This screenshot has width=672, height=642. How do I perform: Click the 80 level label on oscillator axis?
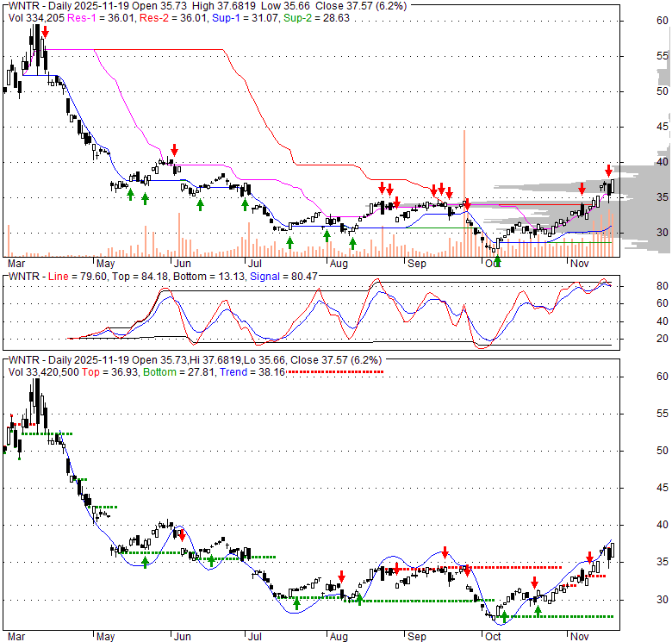pyautogui.click(x=663, y=286)
